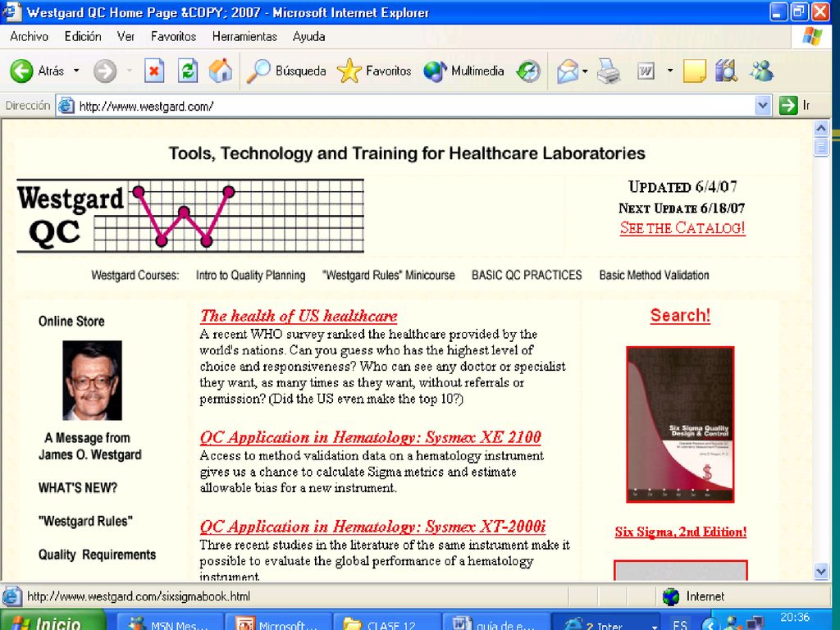
Task: Open the Ver menu
Action: tap(126, 36)
